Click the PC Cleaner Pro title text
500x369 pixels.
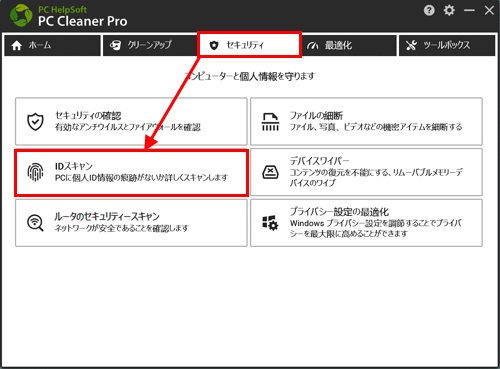tap(82, 21)
